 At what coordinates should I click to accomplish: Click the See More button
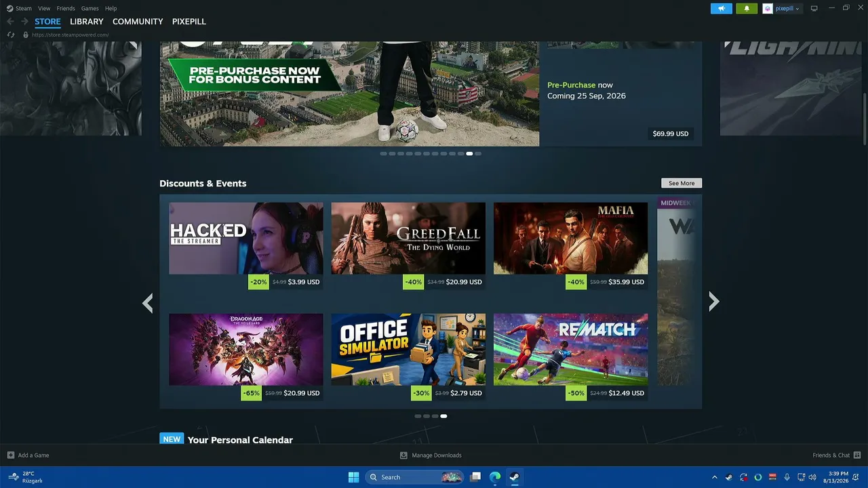pyautogui.click(x=682, y=183)
